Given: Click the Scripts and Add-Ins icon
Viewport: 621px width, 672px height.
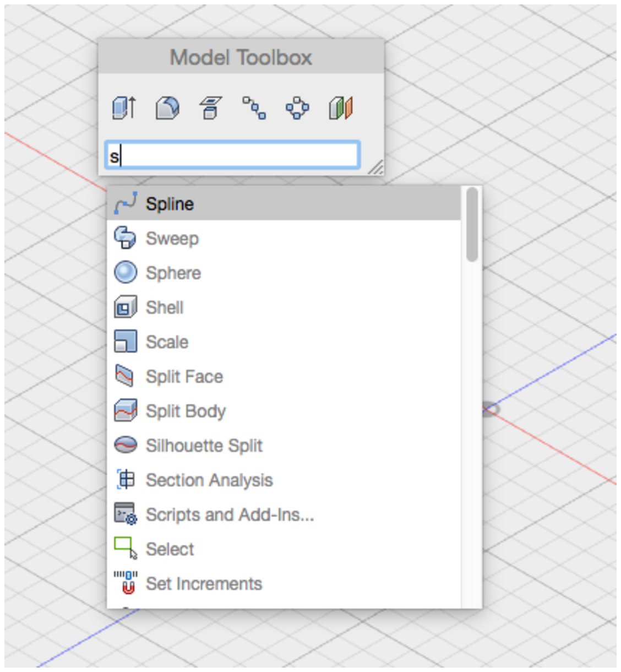Looking at the screenshot, I should tap(126, 514).
